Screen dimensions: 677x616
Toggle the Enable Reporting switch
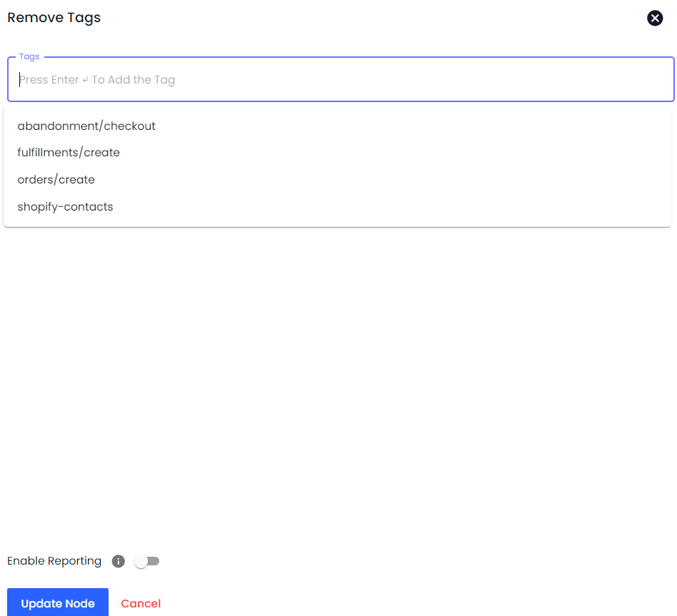tap(146, 561)
